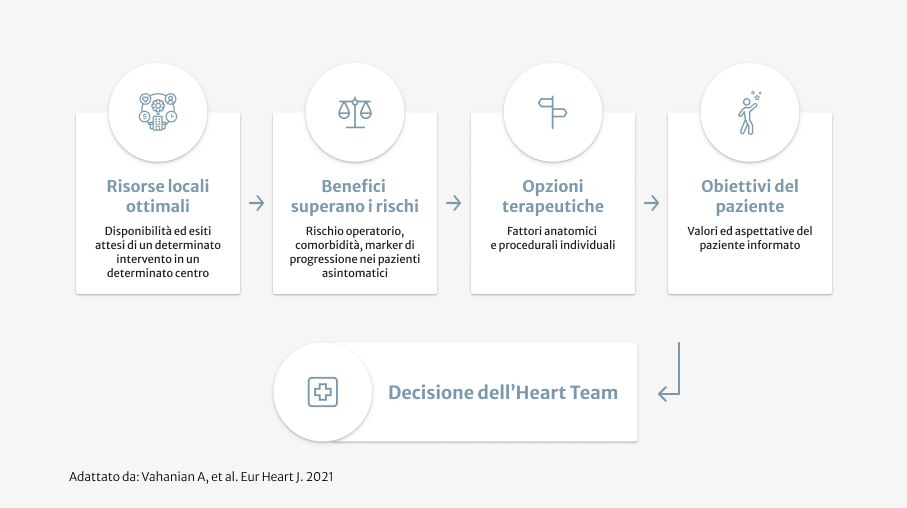Click the medical cross icon
The width and height of the screenshot is (907, 508).
tap(322, 392)
